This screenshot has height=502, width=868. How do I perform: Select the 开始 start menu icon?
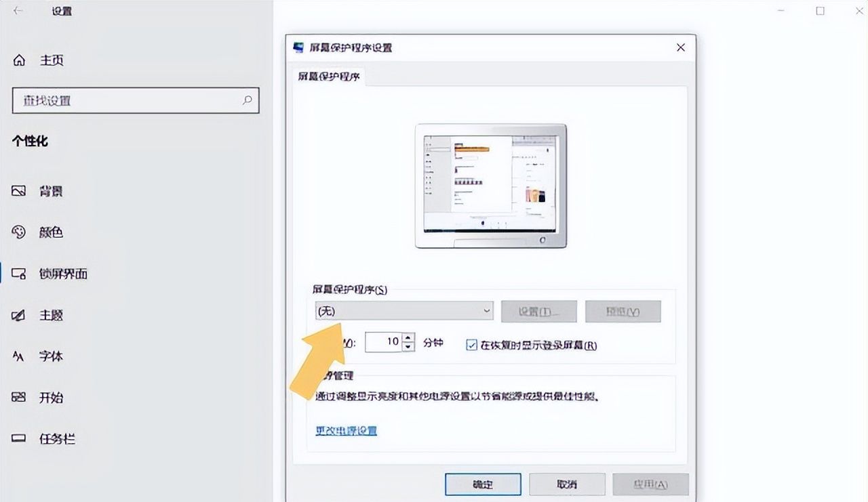(x=19, y=398)
